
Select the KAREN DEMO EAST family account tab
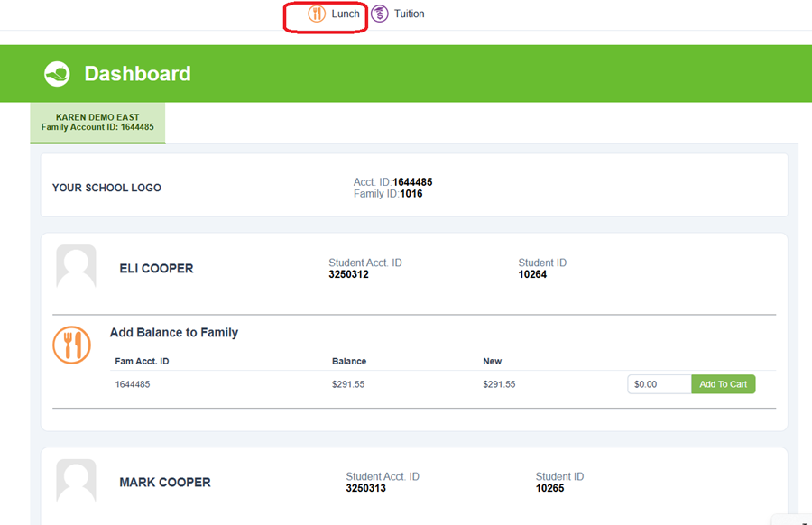(97, 123)
